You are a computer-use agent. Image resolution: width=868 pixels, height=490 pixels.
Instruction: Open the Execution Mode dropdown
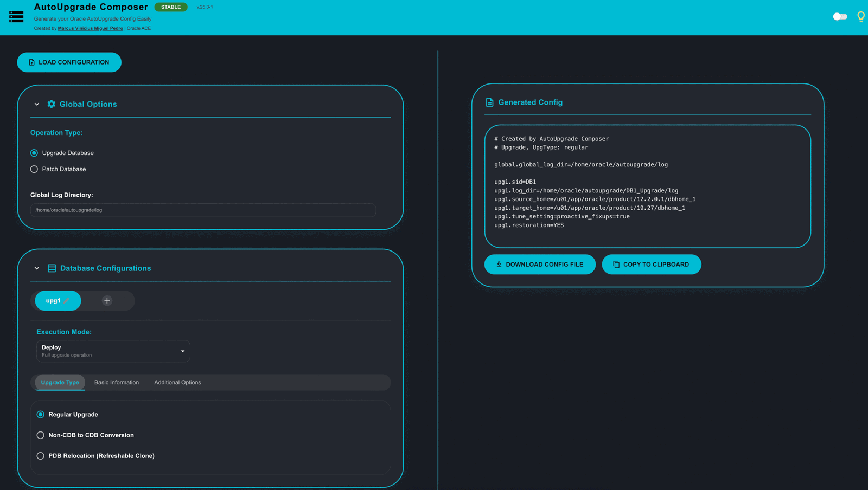point(113,351)
